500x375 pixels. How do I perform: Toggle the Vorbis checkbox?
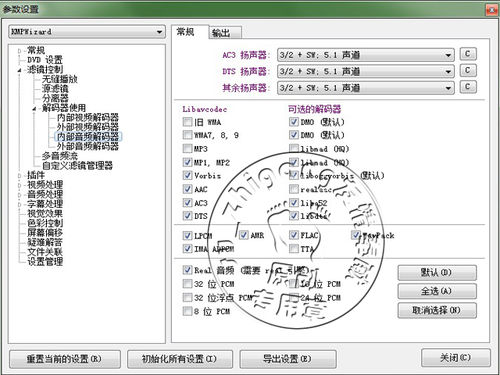click(187, 175)
